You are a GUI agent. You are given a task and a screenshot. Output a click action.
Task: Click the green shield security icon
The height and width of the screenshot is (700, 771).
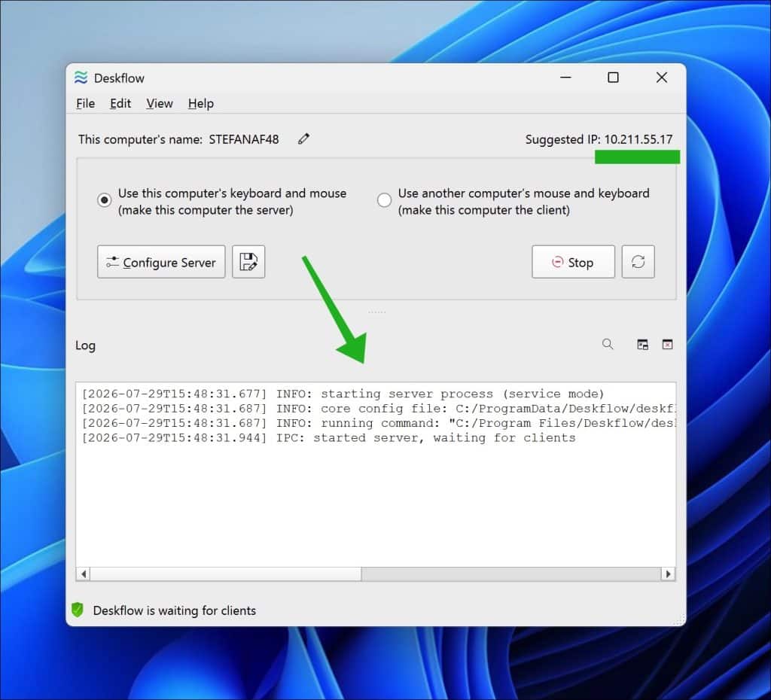pos(78,610)
